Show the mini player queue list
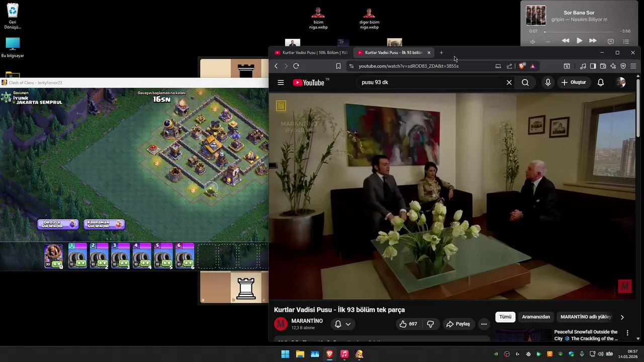This screenshot has width=644, height=362. (x=626, y=41)
